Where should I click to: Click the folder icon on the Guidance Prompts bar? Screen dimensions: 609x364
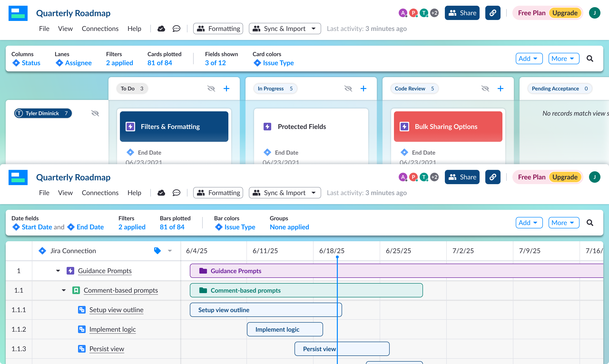click(203, 271)
